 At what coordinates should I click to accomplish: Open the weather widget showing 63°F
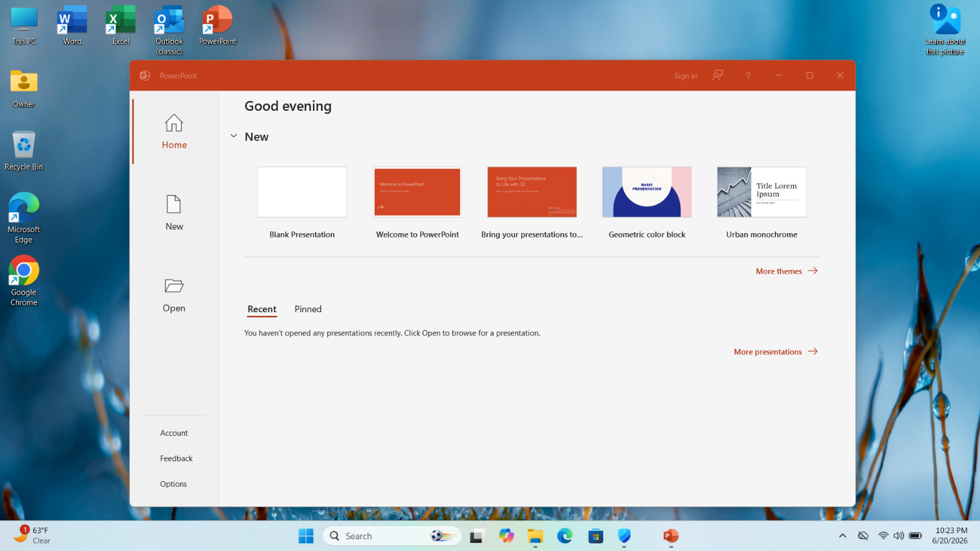coord(32,535)
